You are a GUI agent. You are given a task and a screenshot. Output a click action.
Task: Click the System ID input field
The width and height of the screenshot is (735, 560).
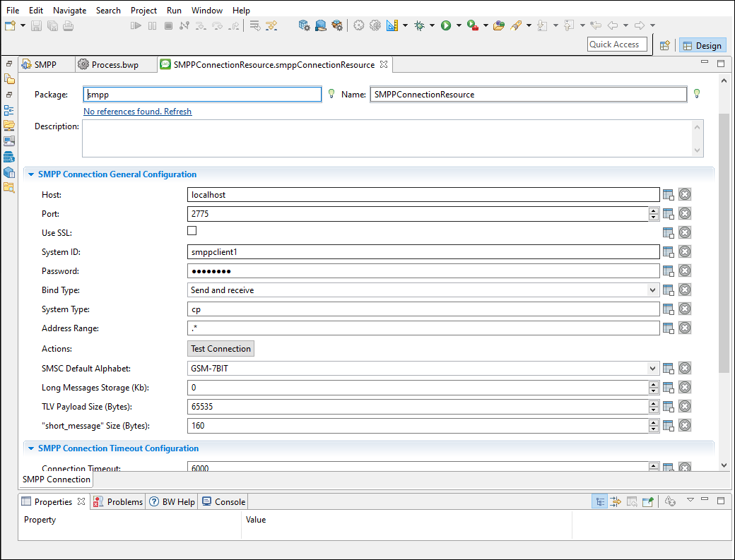click(x=423, y=252)
